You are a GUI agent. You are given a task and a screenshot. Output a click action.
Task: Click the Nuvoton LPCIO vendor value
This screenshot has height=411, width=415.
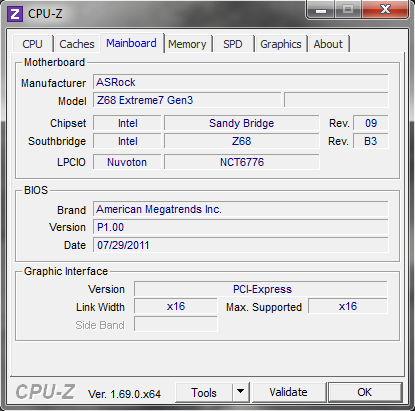click(x=127, y=162)
